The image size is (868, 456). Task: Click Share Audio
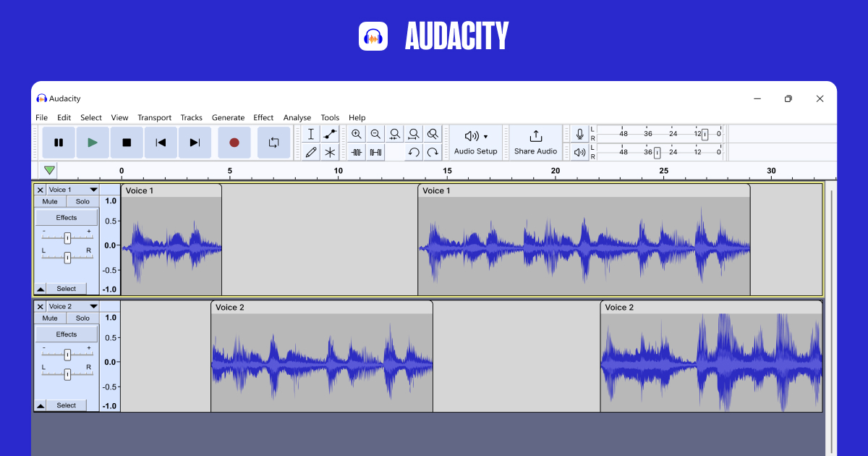pyautogui.click(x=535, y=142)
